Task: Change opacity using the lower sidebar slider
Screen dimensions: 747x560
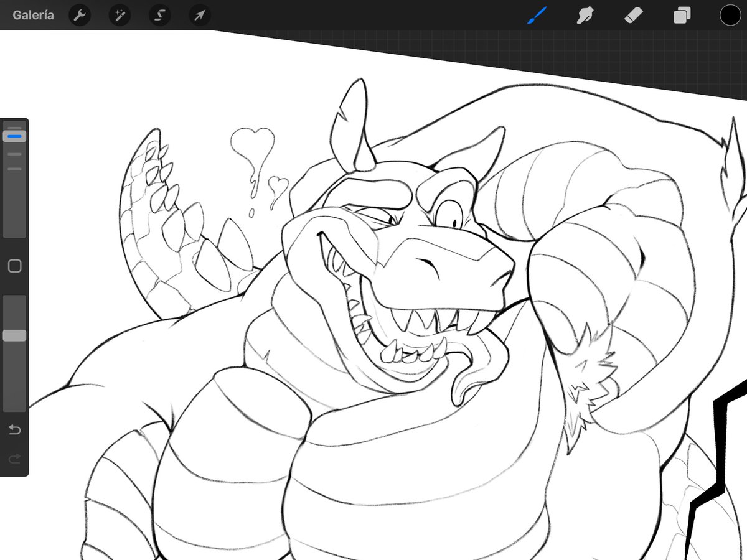Action: click(x=14, y=336)
